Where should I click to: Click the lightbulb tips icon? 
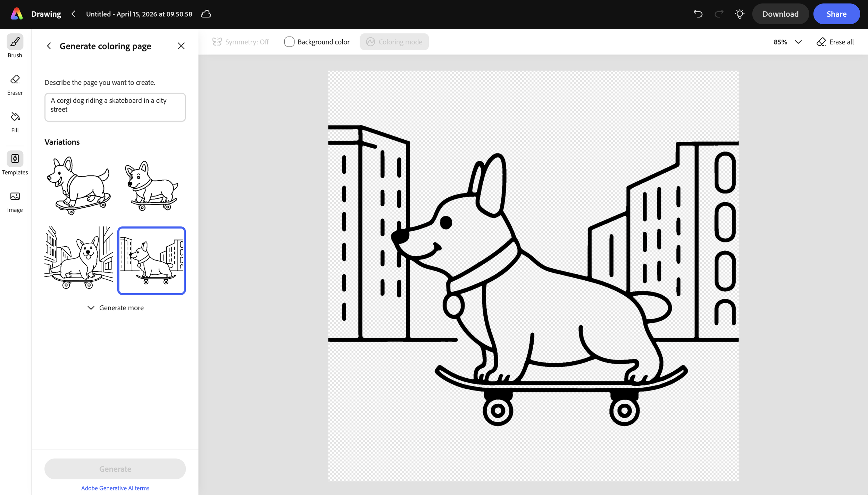pos(740,14)
